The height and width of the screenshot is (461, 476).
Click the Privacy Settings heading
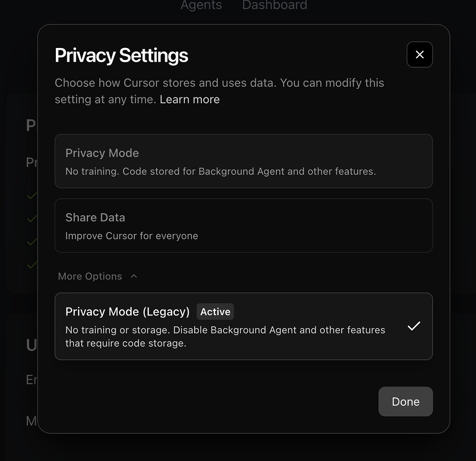(121, 55)
